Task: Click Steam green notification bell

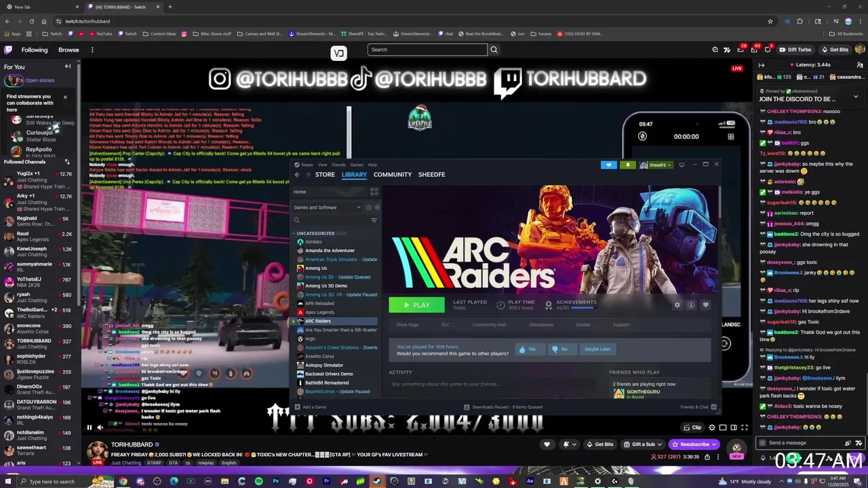Action: pos(627,165)
